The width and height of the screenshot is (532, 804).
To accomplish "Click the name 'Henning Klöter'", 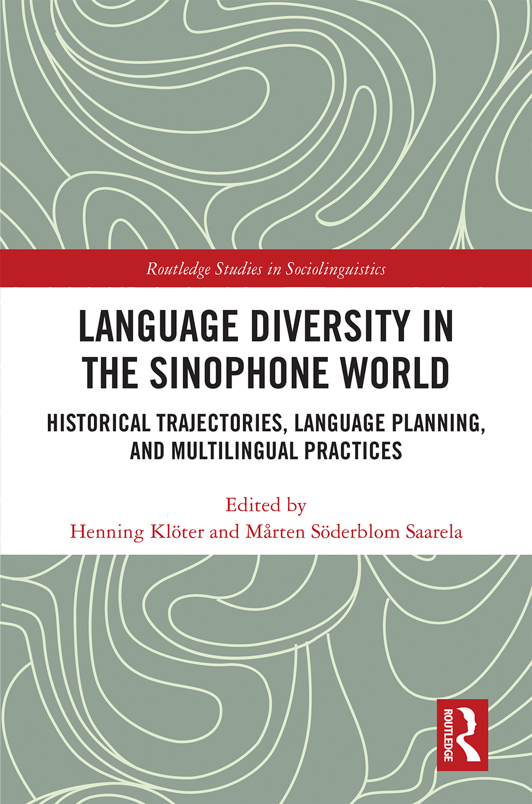I will click(135, 532).
